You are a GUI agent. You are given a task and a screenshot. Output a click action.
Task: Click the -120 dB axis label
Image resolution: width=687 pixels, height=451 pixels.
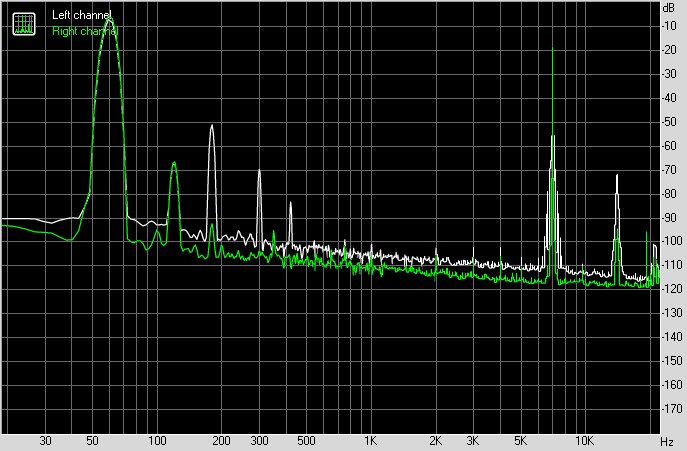tap(672, 289)
